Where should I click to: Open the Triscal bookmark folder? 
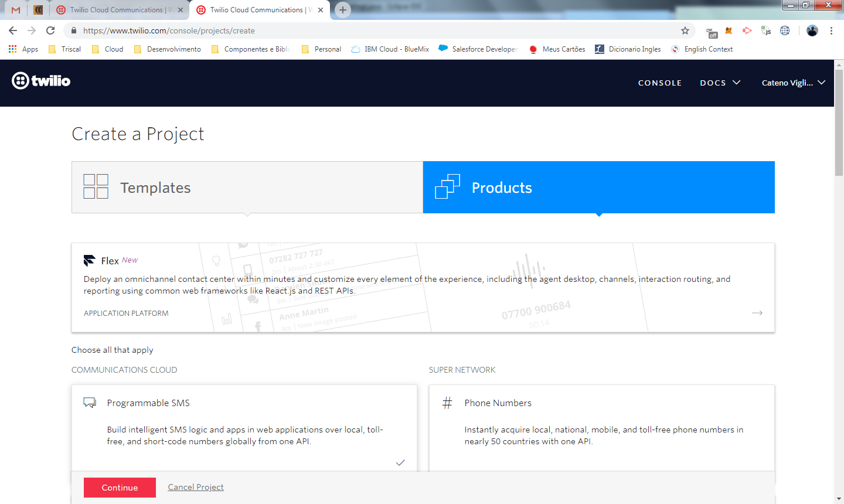tap(65, 49)
